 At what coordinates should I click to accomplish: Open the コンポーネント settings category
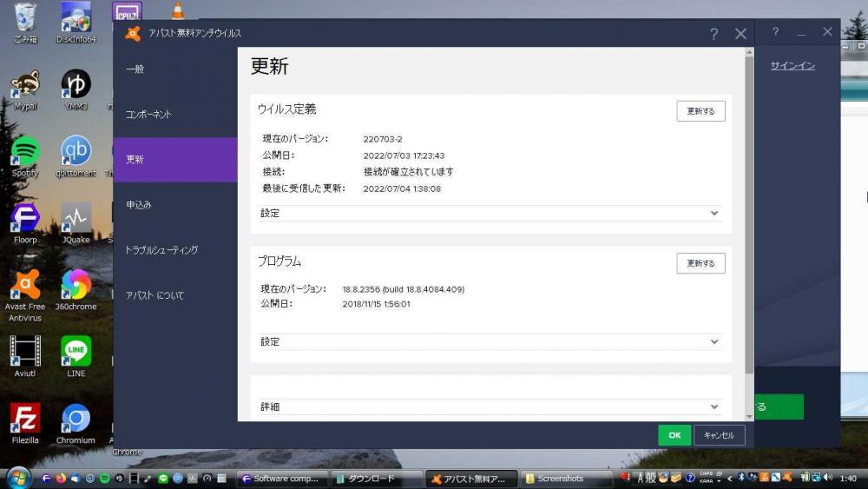point(175,115)
